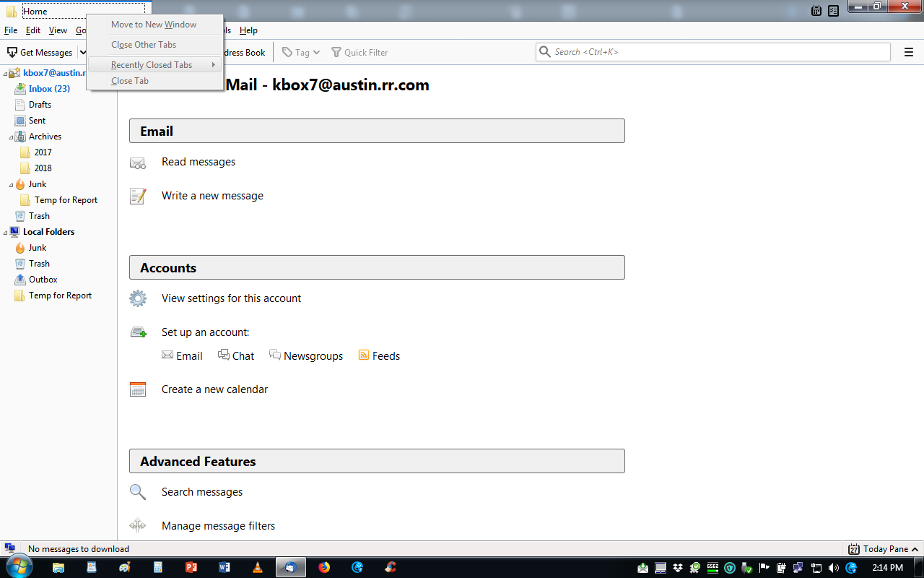Open the Edit menu

coord(33,30)
